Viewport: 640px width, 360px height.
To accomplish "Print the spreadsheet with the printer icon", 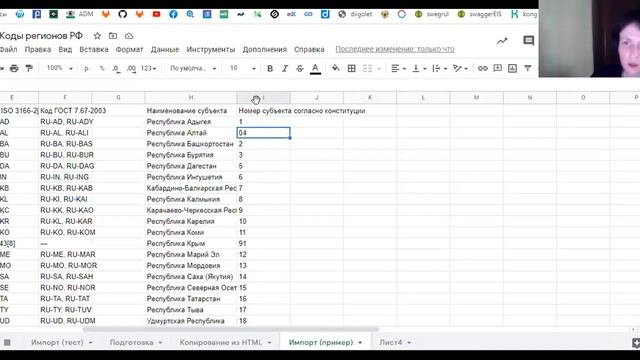I will point(14,69).
